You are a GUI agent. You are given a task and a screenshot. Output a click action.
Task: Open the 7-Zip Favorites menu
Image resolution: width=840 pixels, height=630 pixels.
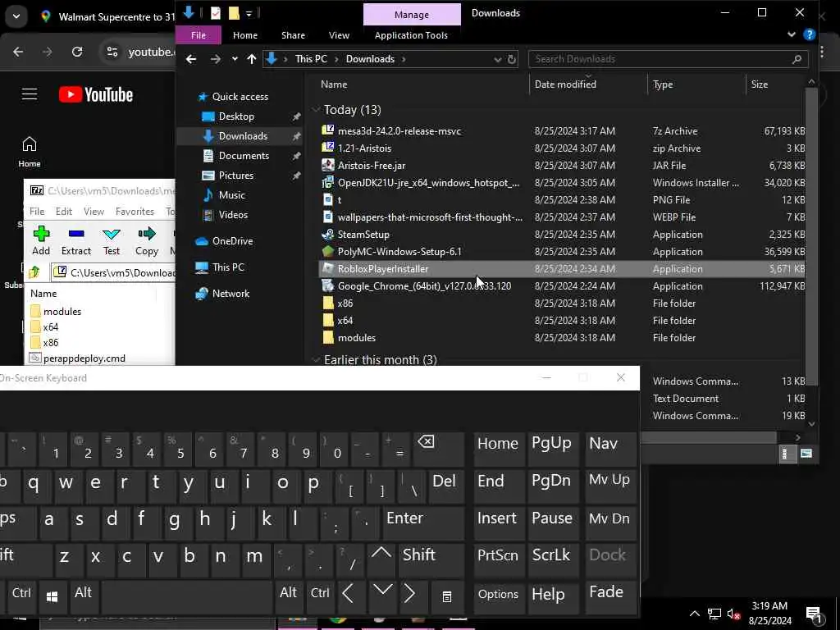(x=135, y=211)
